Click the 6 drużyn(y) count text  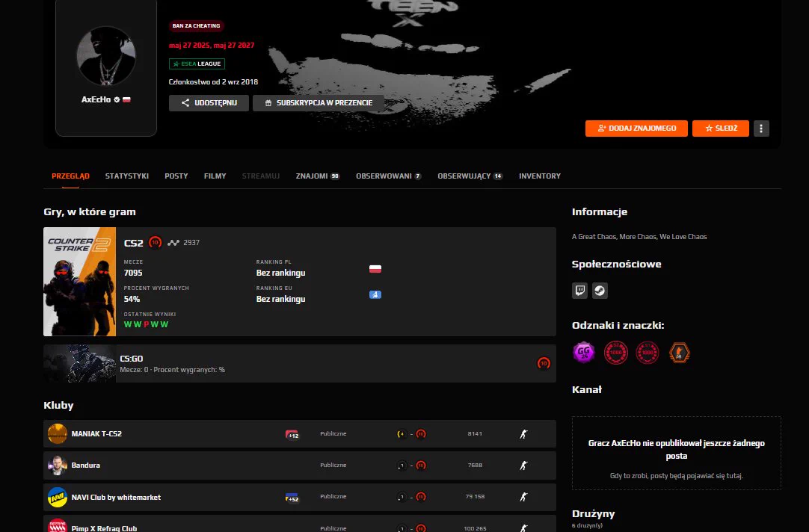pyautogui.click(x=587, y=525)
